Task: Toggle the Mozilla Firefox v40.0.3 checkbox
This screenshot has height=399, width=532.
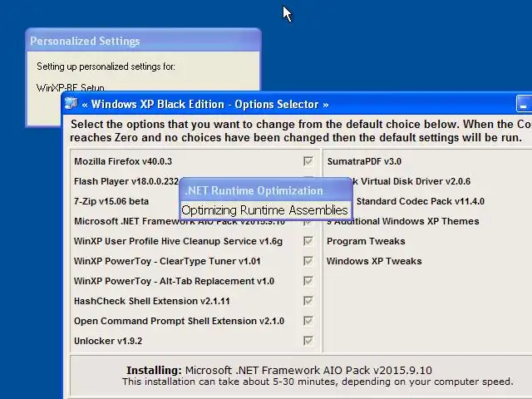Action: pos(308,161)
